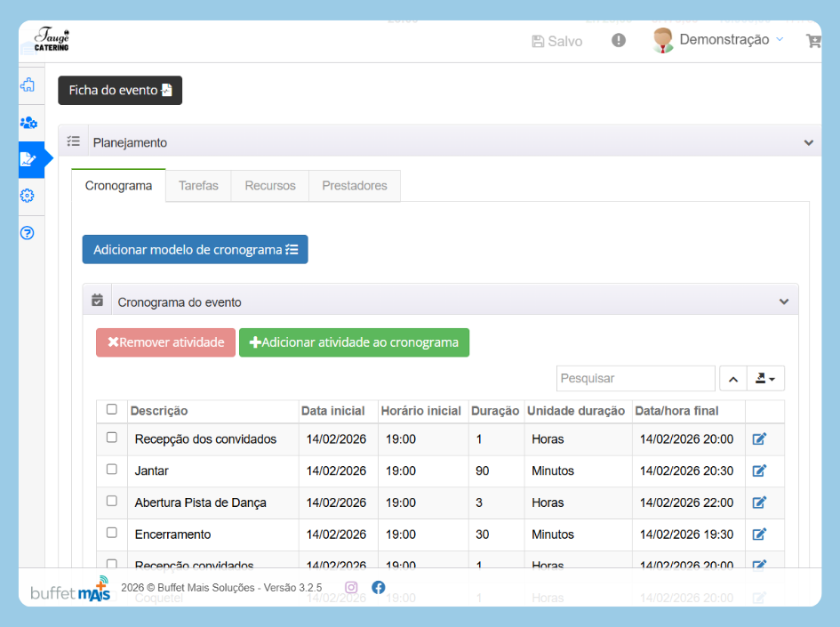This screenshot has width=840, height=627.
Task: Collapse the Planejamento panel chevron
Action: (x=808, y=142)
